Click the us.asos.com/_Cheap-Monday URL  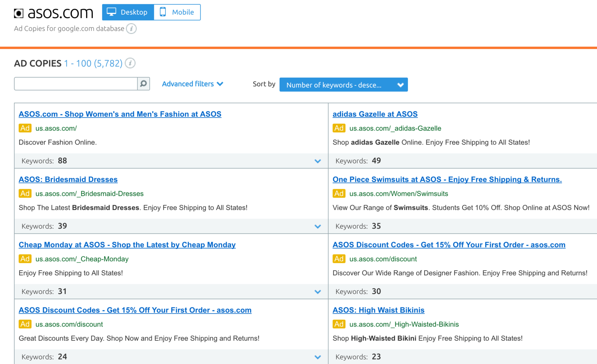pyautogui.click(x=82, y=259)
